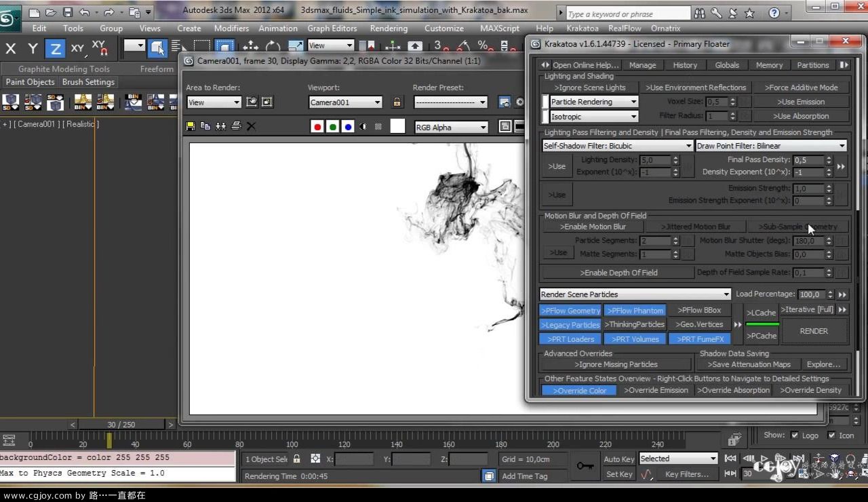Click the Rectangular Selection Region icon
Screen dimensions: 868x502
tap(202, 46)
